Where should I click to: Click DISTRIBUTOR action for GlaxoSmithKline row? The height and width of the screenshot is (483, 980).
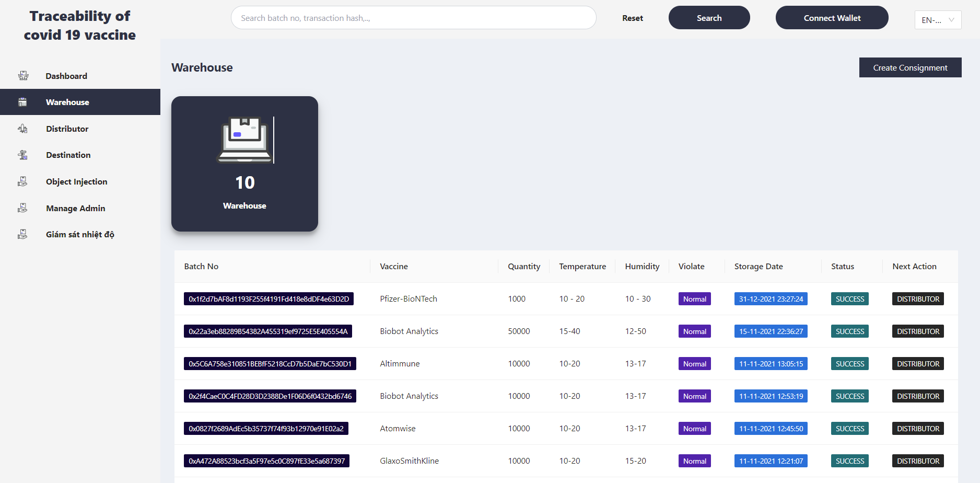(x=918, y=461)
